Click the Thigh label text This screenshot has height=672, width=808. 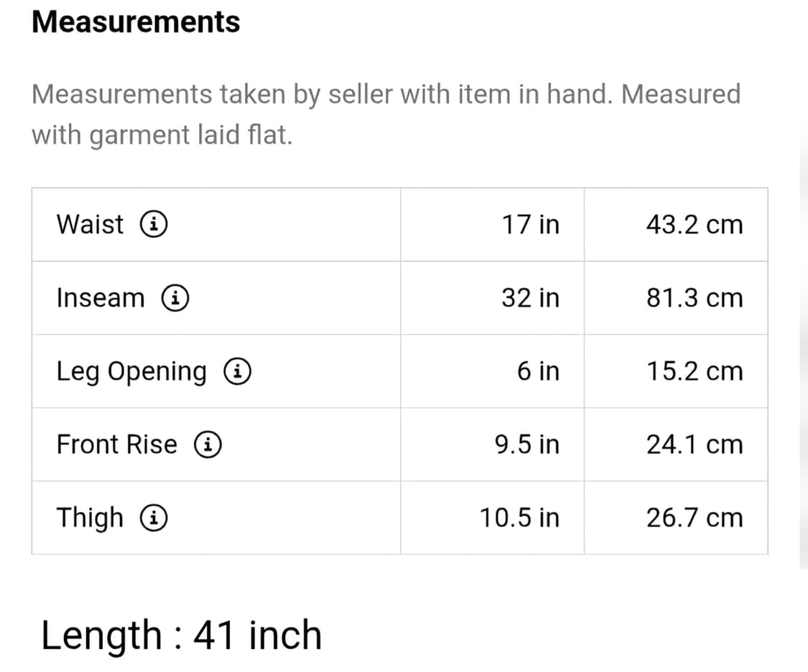pyautogui.click(x=90, y=518)
